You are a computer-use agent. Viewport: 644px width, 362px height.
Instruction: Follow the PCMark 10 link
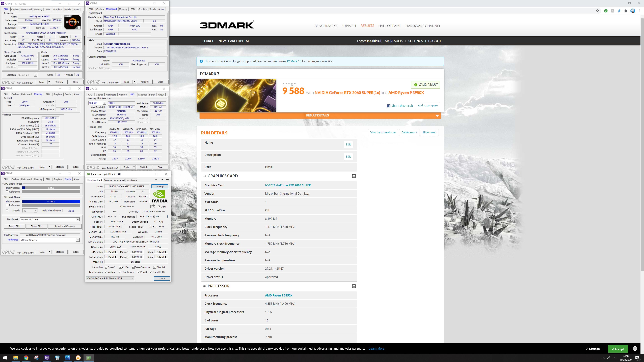(x=294, y=61)
